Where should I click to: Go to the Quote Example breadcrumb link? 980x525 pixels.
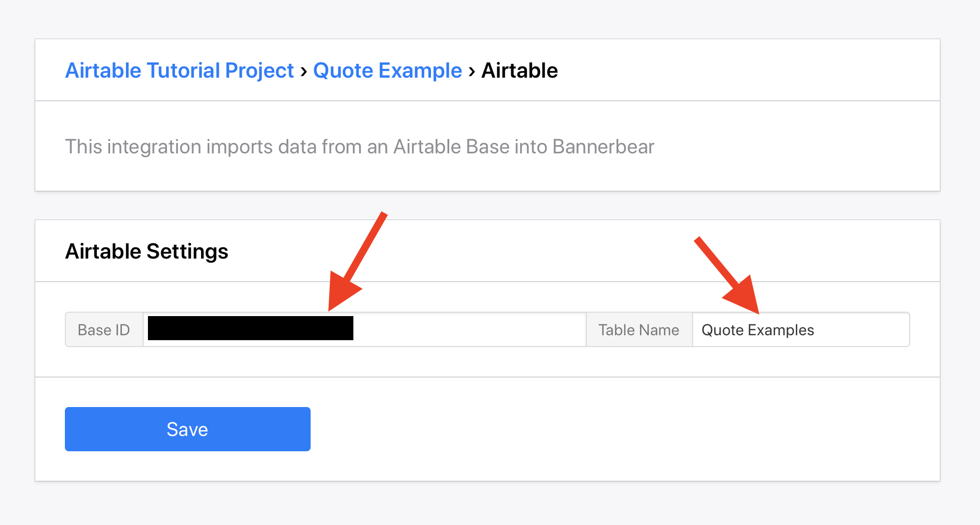coord(387,71)
